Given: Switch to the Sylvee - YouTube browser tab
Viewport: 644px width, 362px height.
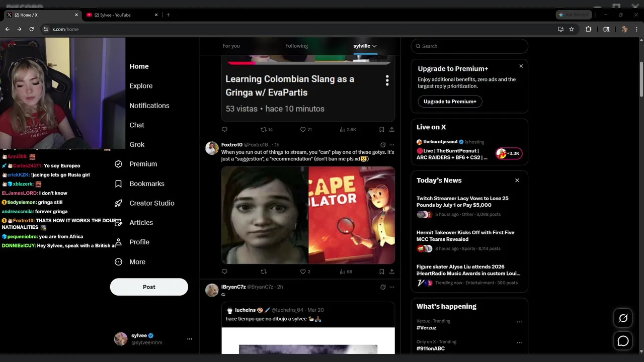Looking at the screenshot, I should (x=122, y=15).
